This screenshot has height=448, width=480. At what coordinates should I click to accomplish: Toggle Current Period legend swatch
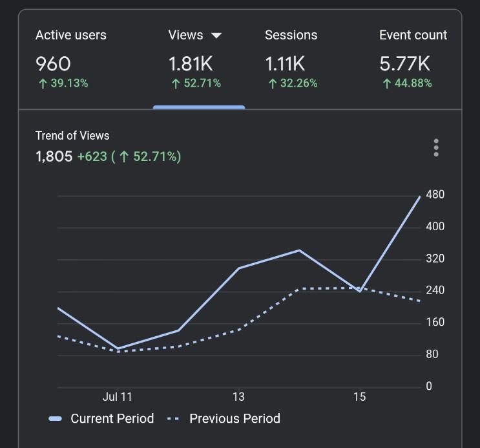[x=55, y=418]
